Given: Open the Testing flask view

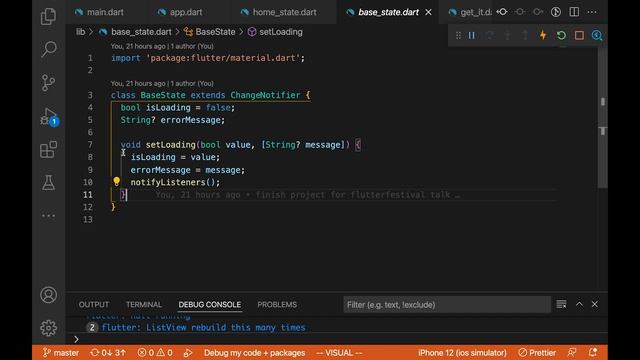Looking at the screenshot, I should click(48, 182).
